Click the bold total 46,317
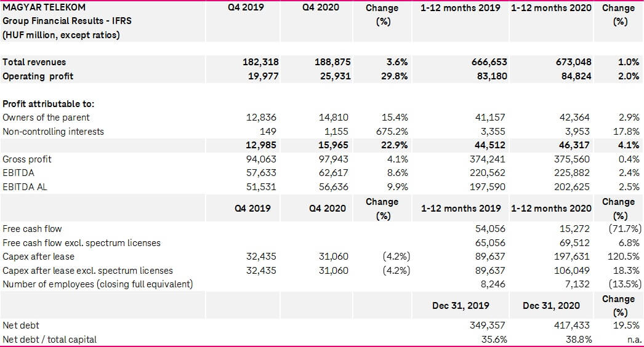Viewport: 644px width, 347px height. tap(574, 145)
